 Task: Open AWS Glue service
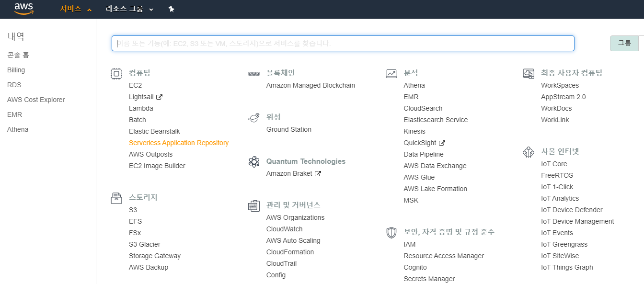pos(419,177)
